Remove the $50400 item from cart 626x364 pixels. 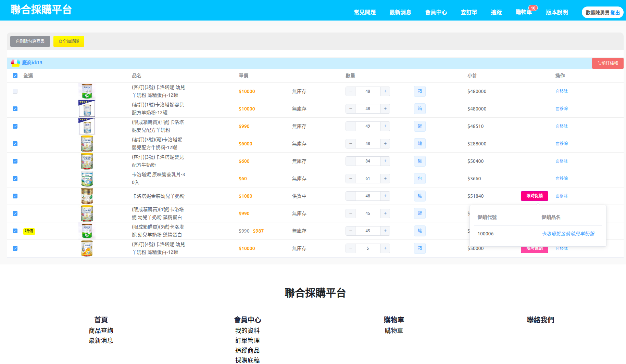pyautogui.click(x=562, y=161)
